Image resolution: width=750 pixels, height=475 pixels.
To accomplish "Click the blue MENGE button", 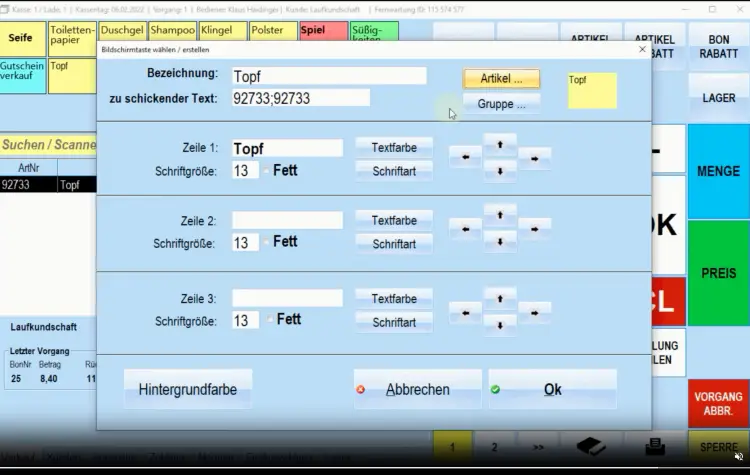I will [x=718, y=171].
